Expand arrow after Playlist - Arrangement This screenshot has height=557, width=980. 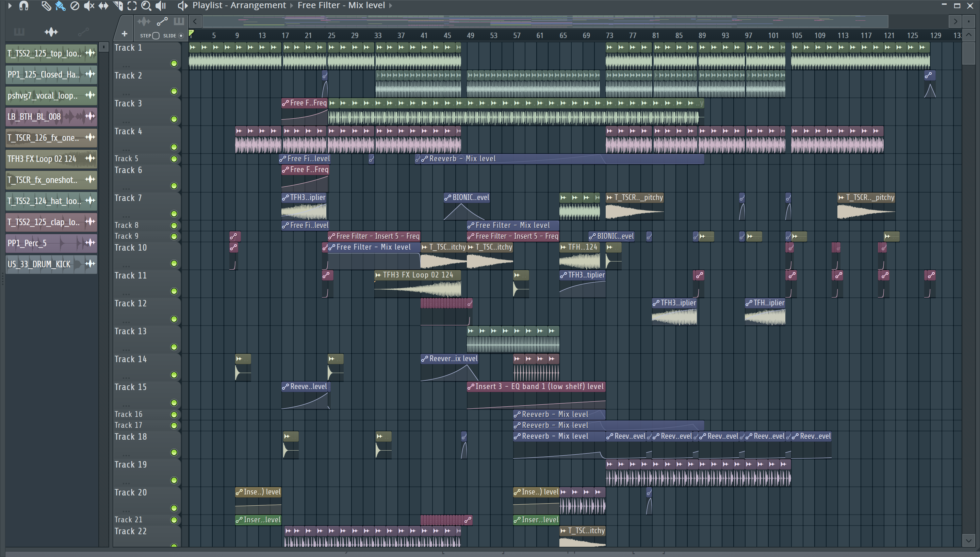point(292,5)
